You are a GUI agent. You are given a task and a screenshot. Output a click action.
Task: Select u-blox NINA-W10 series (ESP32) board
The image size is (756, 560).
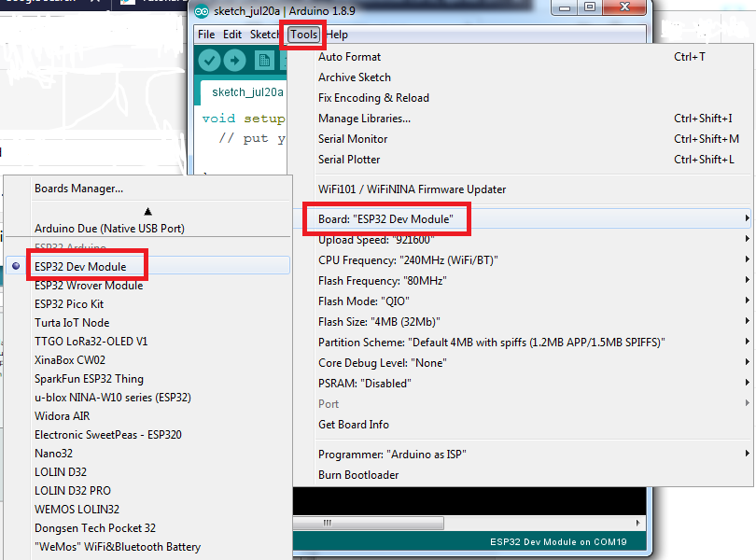pos(148,398)
